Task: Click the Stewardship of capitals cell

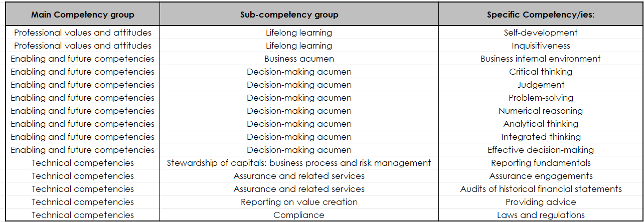Action: [299, 163]
